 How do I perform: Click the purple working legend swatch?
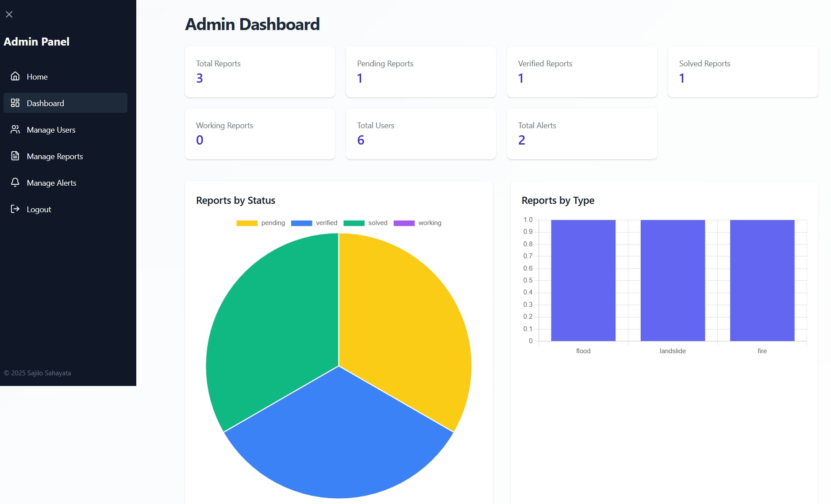click(x=404, y=223)
